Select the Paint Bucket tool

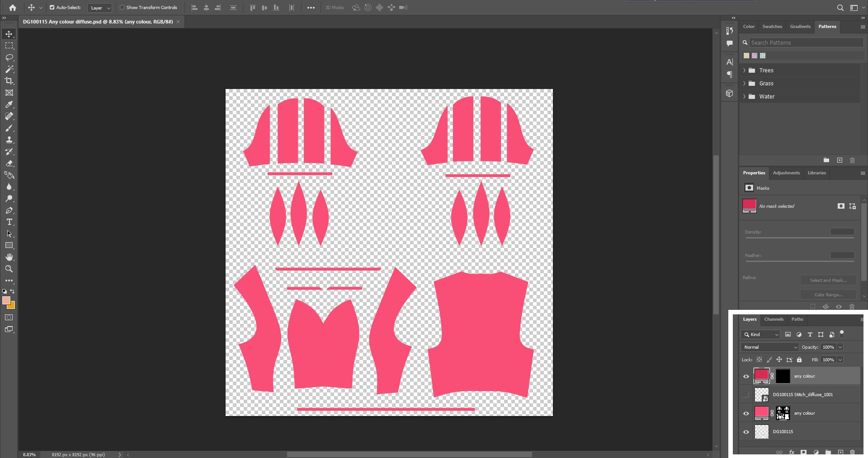pyautogui.click(x=9, y=175)
